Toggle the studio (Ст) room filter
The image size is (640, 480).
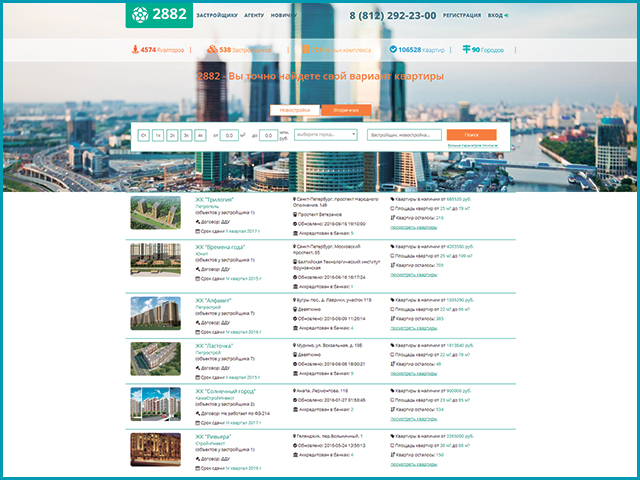tap(144, 135)
